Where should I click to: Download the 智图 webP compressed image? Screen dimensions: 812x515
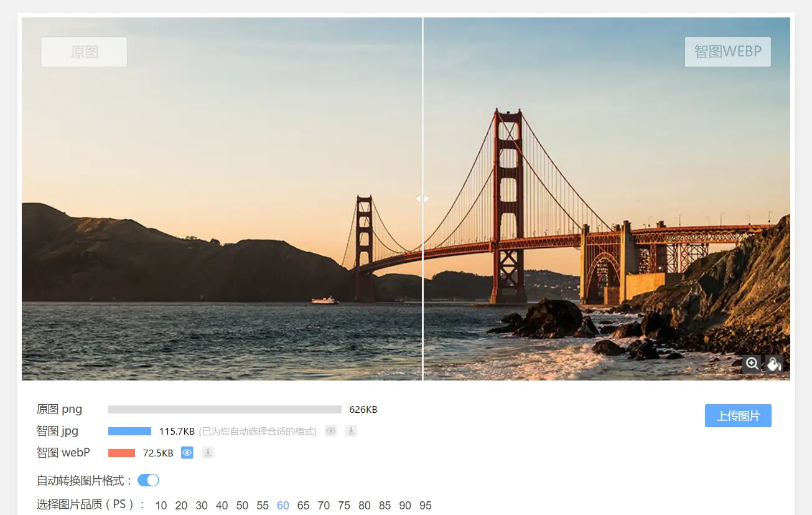coord(208,453)
